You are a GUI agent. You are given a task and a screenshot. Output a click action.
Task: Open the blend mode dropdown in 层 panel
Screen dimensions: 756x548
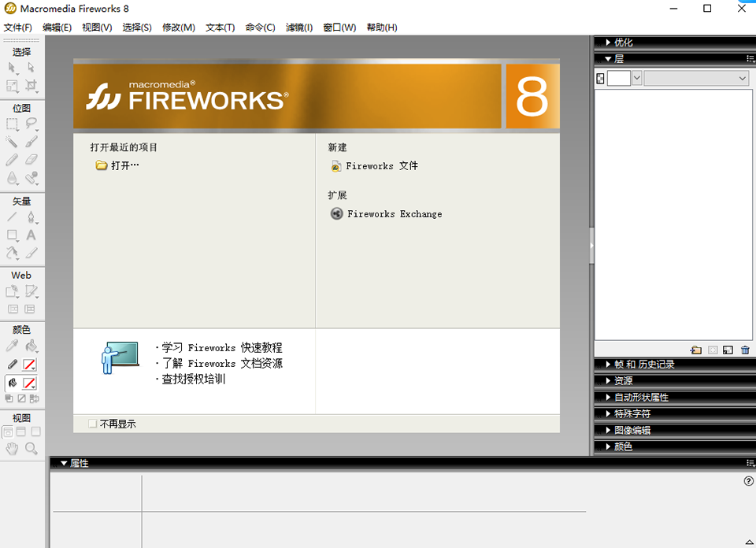tap(696, 78)
